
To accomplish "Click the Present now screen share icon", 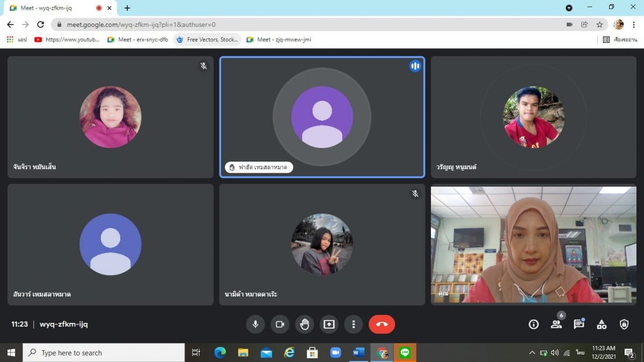I will pyautogui.click(x=329, y=324).
